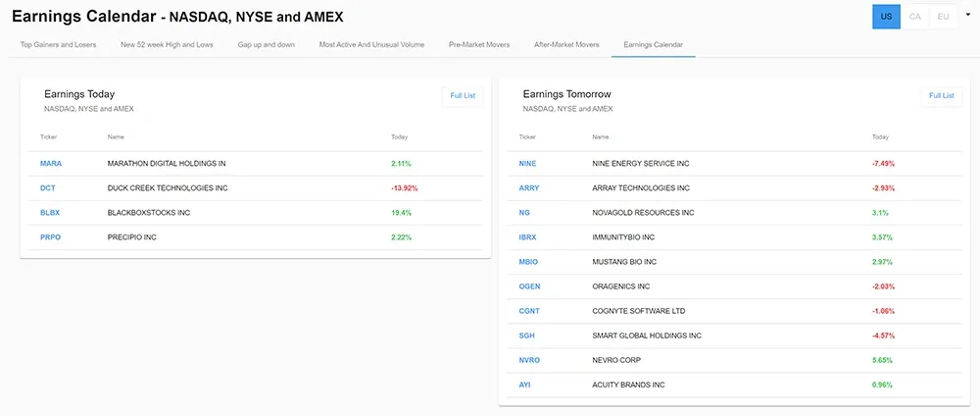
Task: Open MARA ticker link
Action: [51, 163]
